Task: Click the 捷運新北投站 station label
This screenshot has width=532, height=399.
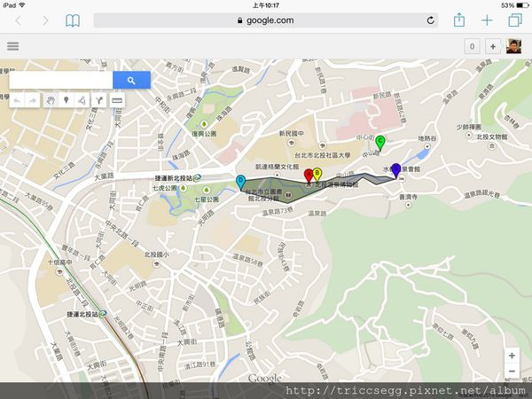Action: 174,178
